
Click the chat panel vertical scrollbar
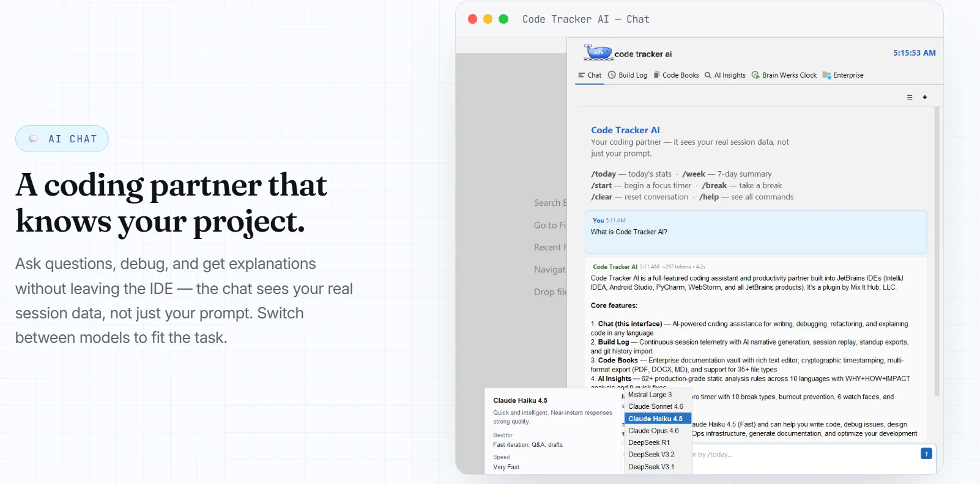tap(937, 251)
